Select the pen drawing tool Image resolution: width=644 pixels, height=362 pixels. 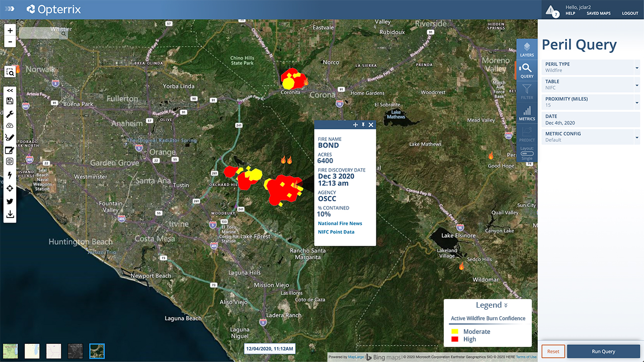pyautogui.click(x=10, y=137)
